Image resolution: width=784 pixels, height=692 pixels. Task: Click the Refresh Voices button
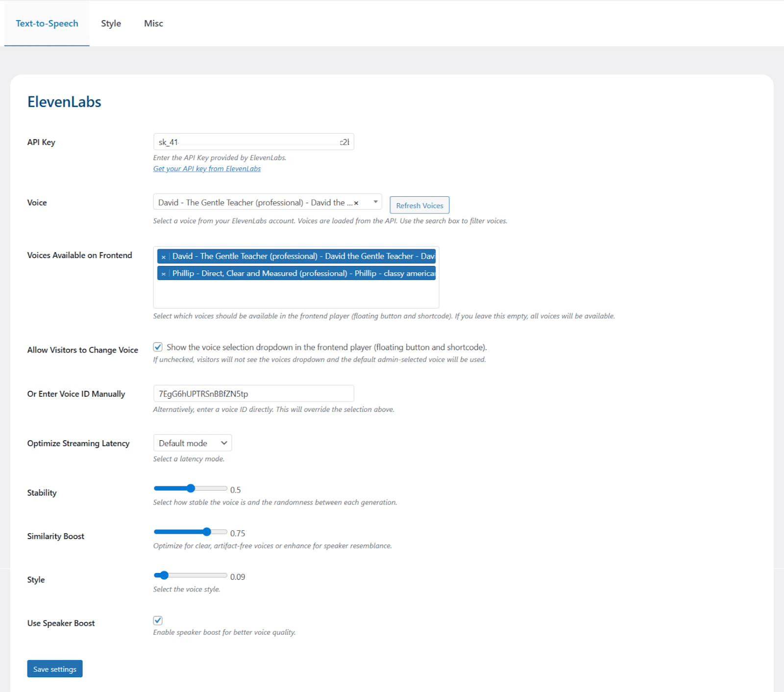pos(419,205)
